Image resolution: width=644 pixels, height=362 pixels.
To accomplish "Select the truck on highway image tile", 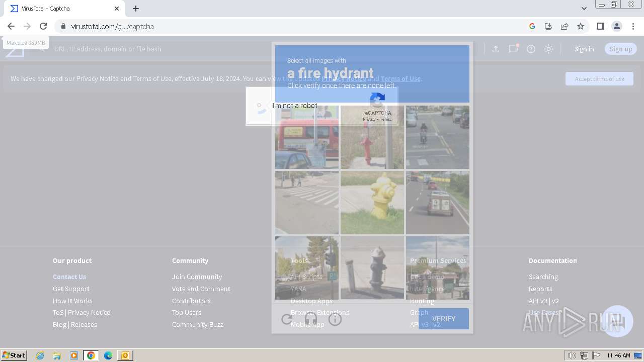I will (438, 203).
